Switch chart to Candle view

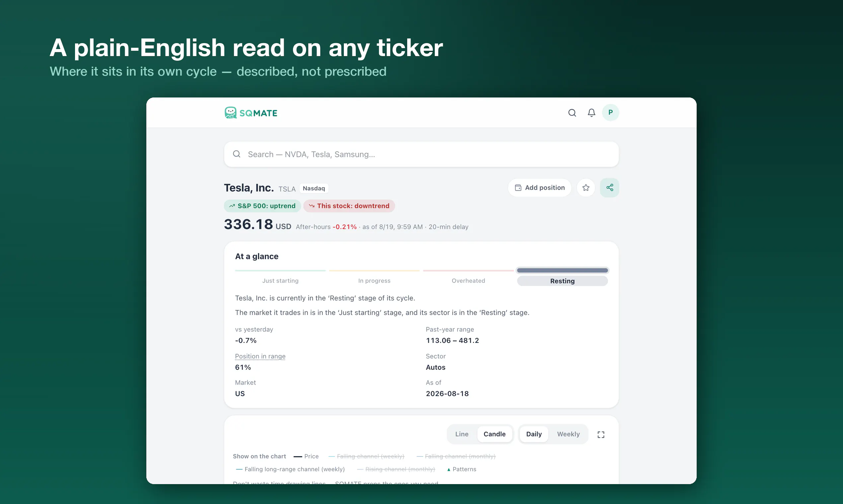(495, 434)
